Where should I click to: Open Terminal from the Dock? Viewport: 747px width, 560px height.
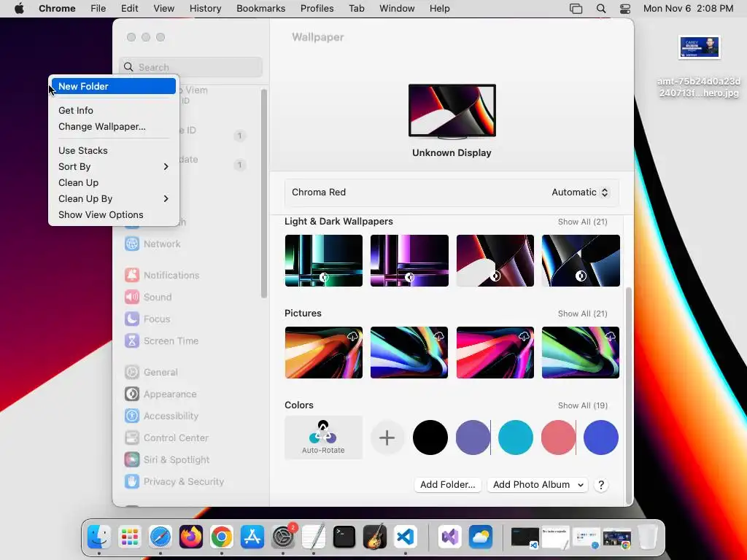[x=344, y=537]
